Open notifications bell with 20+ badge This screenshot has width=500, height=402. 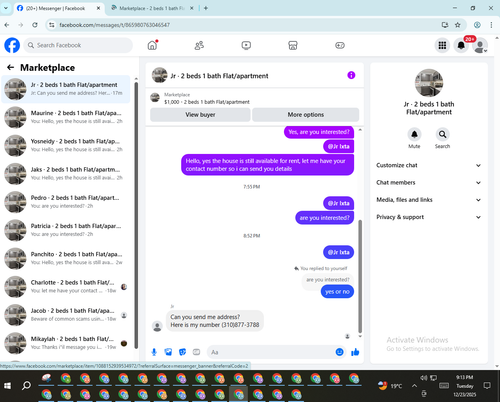(461, 45)
